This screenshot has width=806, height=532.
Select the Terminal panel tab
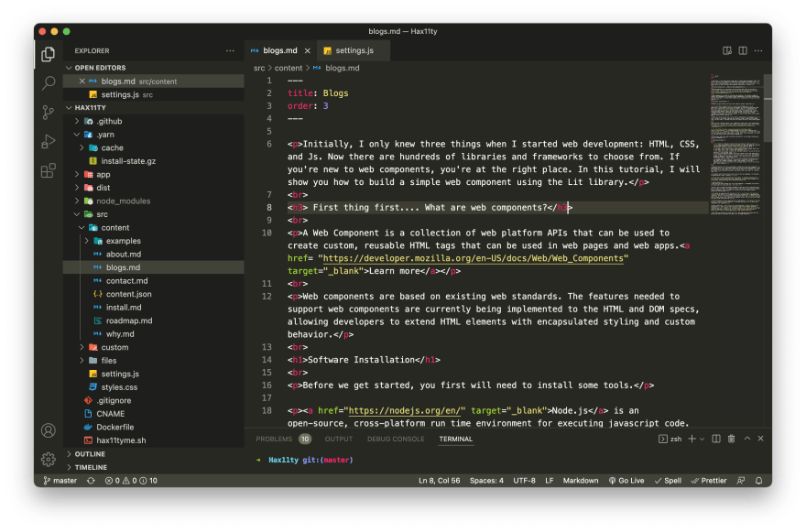[x=456, y=439]
